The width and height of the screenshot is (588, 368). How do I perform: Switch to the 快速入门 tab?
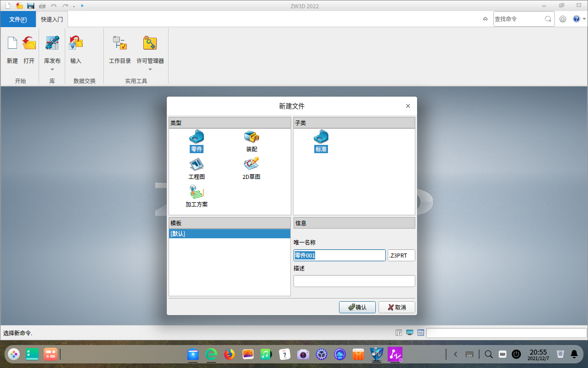[x=51, y=19]
